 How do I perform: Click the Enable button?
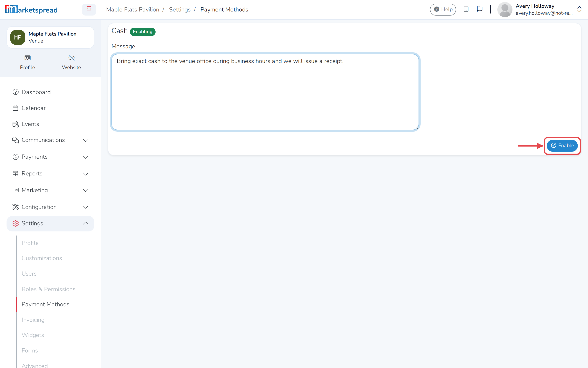coord(562,146)
